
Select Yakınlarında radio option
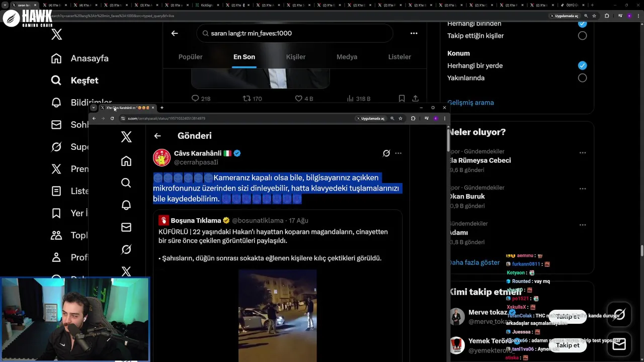582,78
